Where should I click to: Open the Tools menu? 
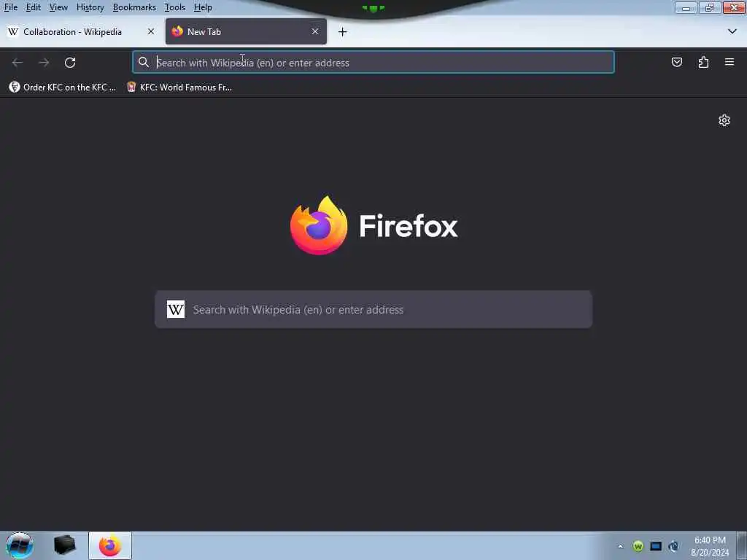174,7
